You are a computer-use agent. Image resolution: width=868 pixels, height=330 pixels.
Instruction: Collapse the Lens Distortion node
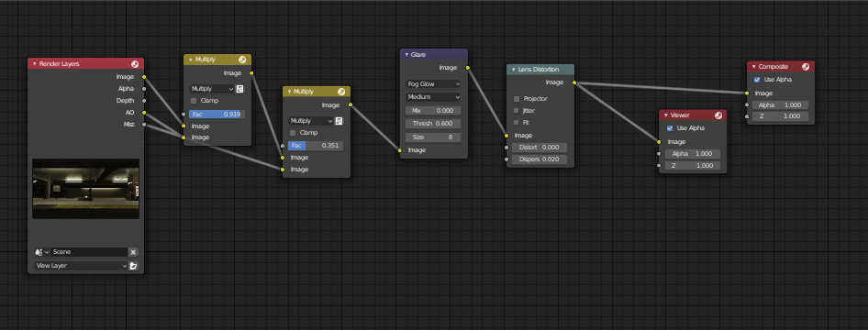513,70
